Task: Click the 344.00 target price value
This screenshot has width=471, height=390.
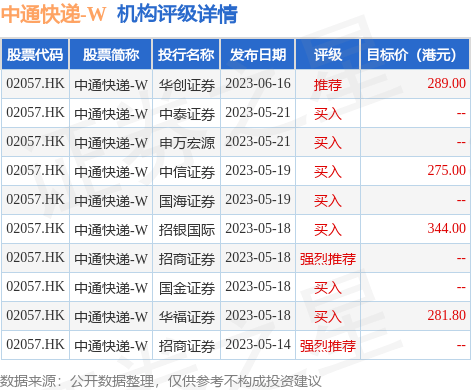Action: pos(446,228)
